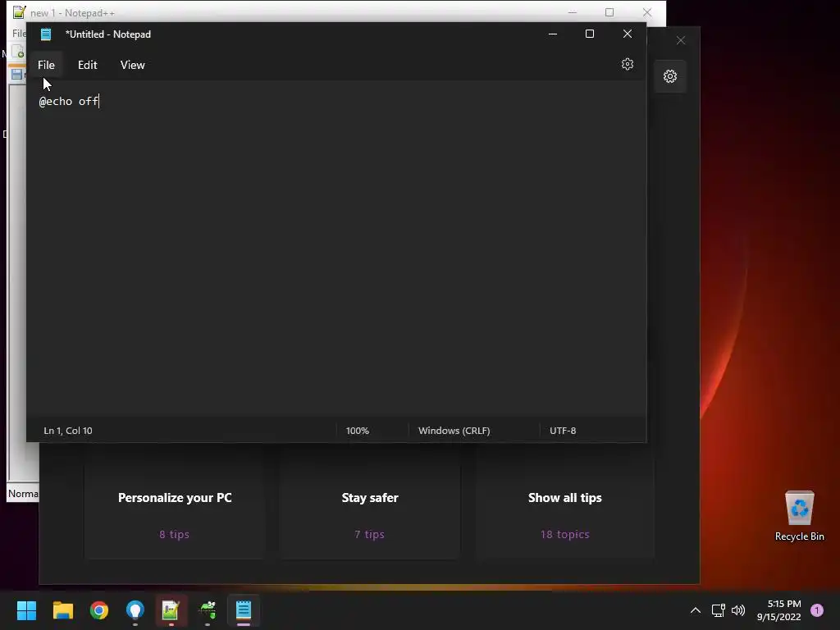Click the Ln 1, Col 10 status entry
The height and width of the screenshot is (630, 840).
(68, 431)
